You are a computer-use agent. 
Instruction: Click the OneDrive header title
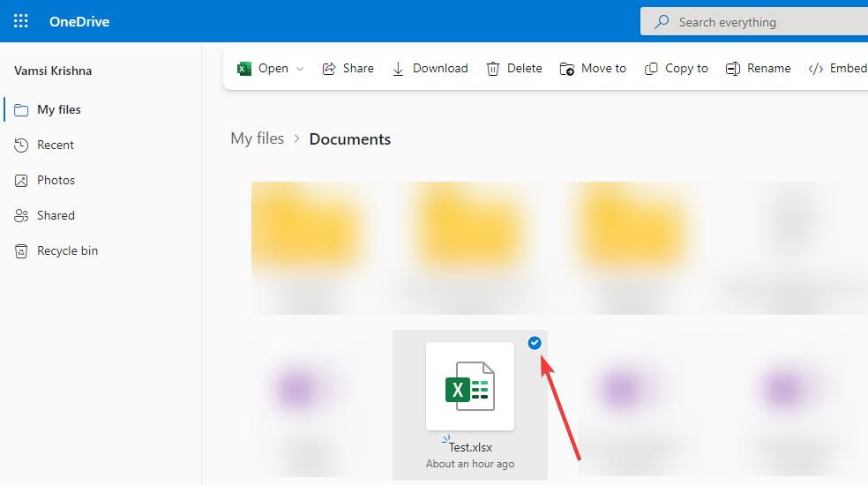point(79,21)
